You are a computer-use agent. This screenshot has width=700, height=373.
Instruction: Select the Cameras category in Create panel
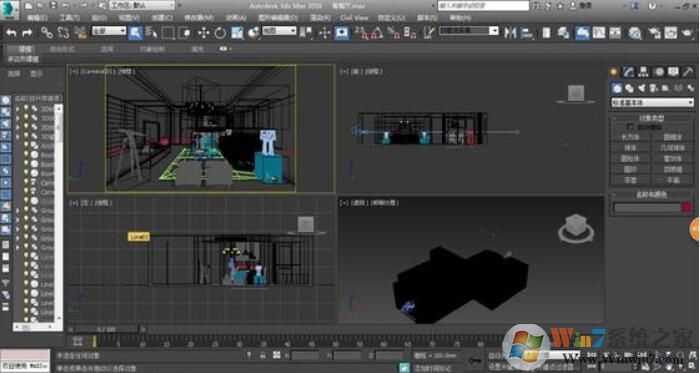653,88
